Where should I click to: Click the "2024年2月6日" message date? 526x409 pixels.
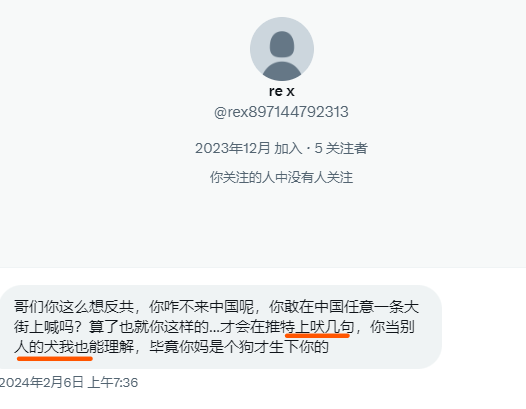pyautogui.click(x=41, y=382)
